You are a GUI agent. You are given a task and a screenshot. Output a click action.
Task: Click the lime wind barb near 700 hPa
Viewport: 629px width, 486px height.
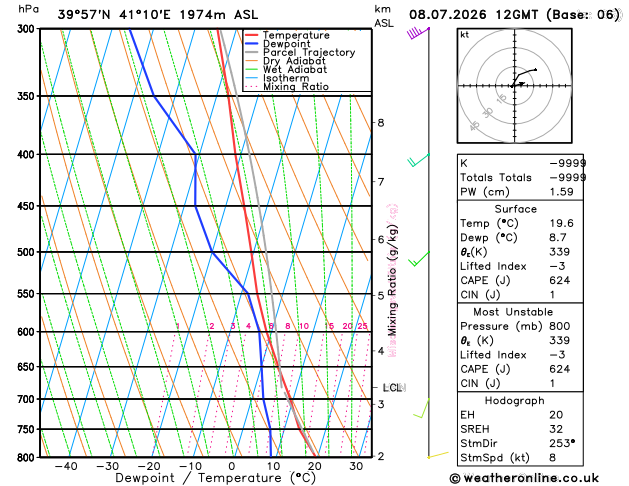point(422,409)
